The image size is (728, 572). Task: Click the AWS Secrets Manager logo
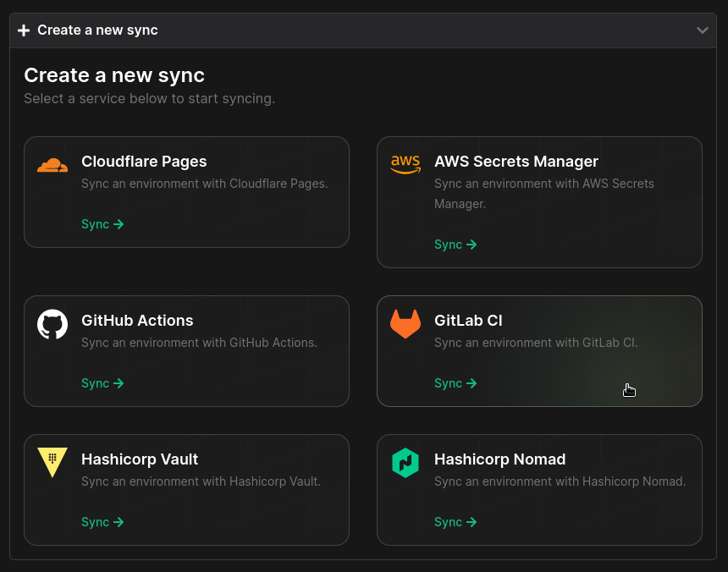[405, 165]
